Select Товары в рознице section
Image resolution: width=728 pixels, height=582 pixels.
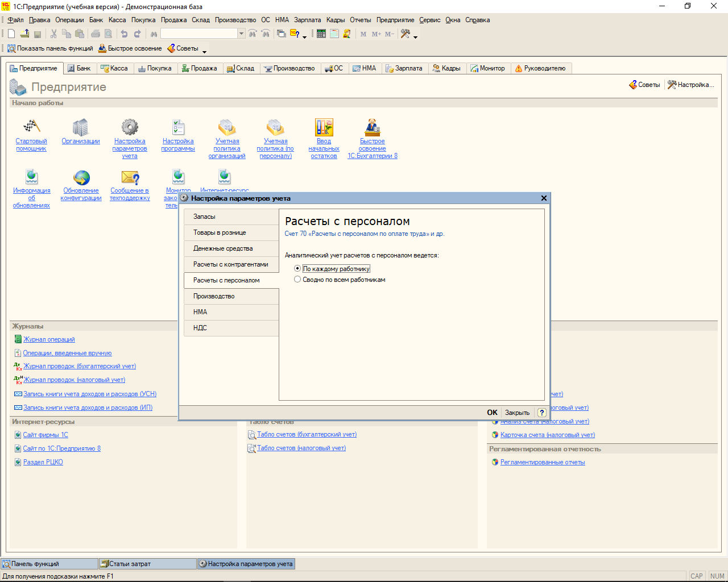[231, 232]
